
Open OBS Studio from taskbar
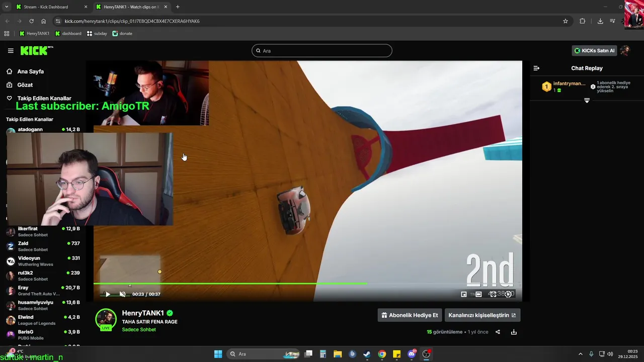(x=427, y=354)
